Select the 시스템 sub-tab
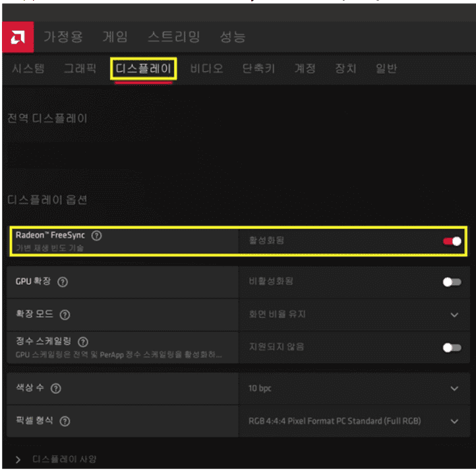 tap(28, 69)
